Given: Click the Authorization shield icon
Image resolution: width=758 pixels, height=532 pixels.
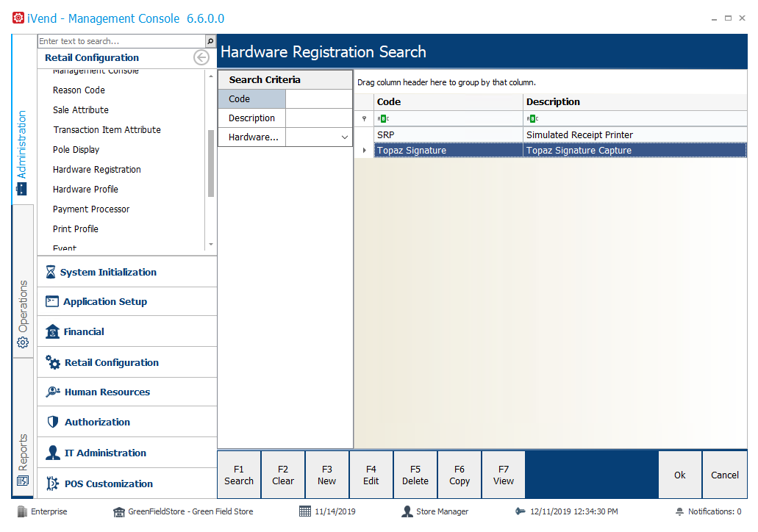Looking at the screenshot, I should (53, 421).
